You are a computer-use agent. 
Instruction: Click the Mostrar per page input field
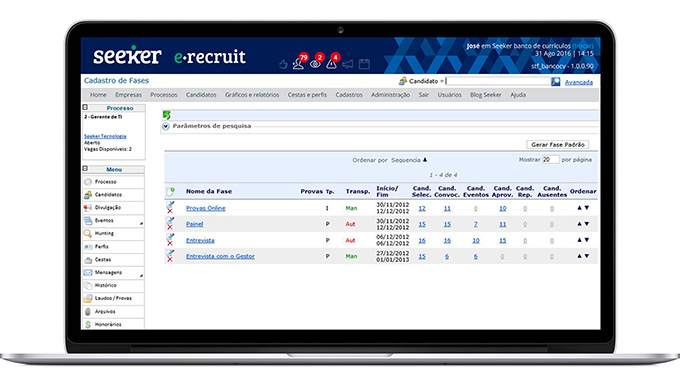(x=550, y=160)
